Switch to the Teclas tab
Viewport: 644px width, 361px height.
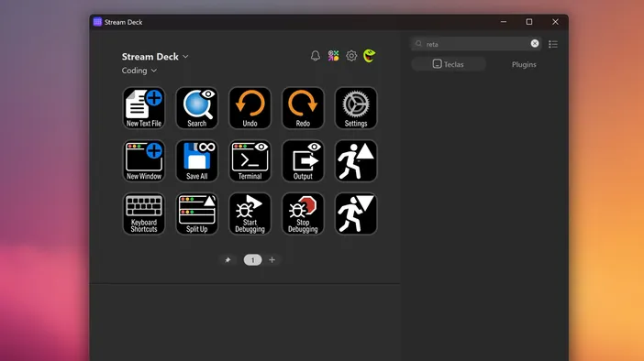tap(448, 64)
